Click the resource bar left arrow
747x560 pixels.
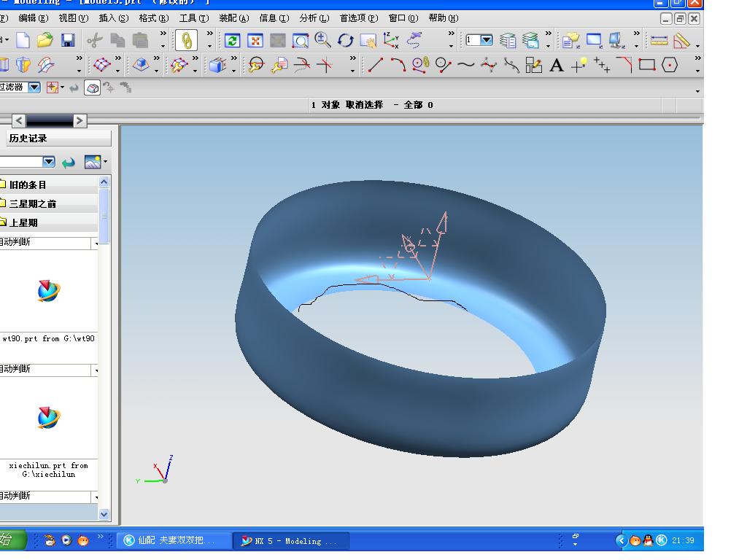coord(18,121)
